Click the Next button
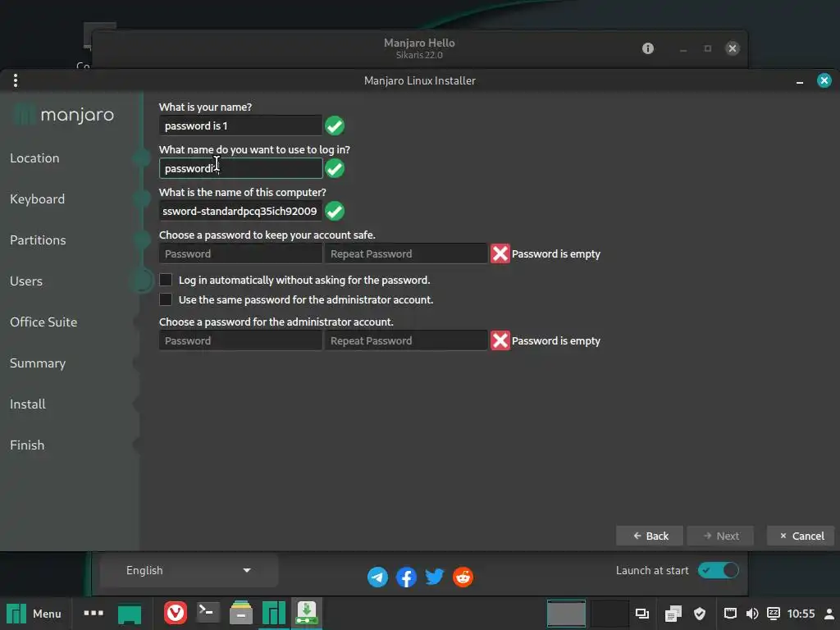This screenshot has width=840, height=630. 720,536
